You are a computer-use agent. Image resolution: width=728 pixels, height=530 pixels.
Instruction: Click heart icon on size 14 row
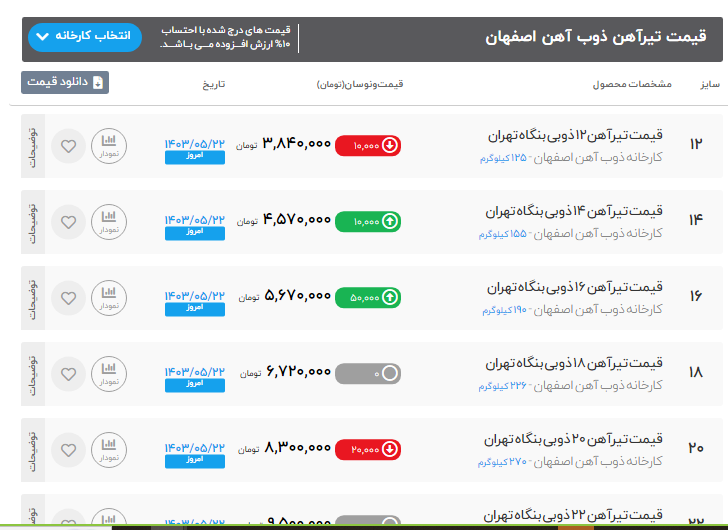[68, 222]
